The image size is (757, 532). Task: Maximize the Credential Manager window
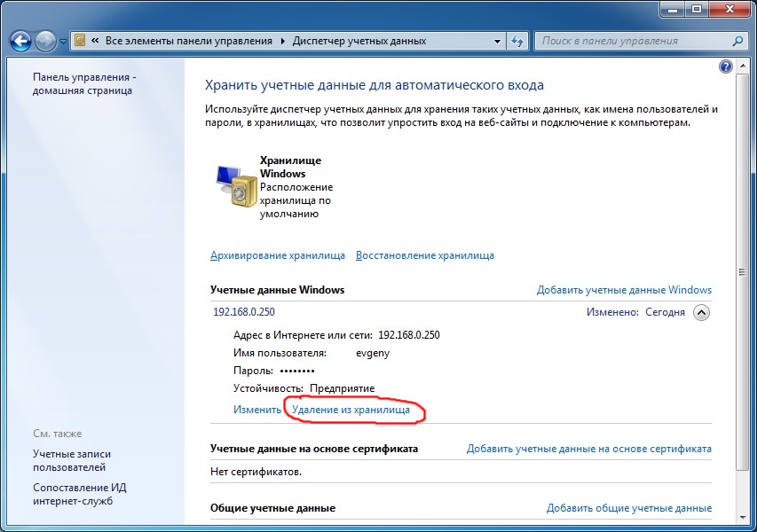pos(697,9)
